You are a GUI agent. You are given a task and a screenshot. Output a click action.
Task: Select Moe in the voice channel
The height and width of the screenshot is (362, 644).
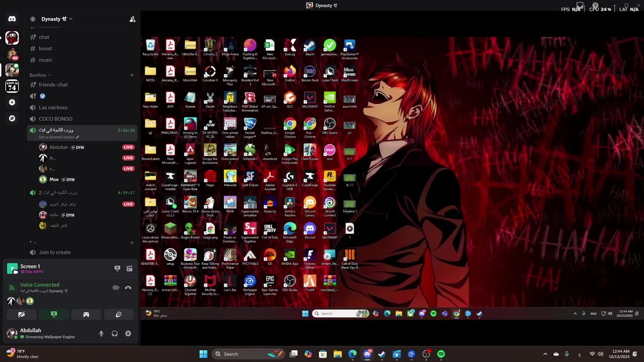click(82, 179)
